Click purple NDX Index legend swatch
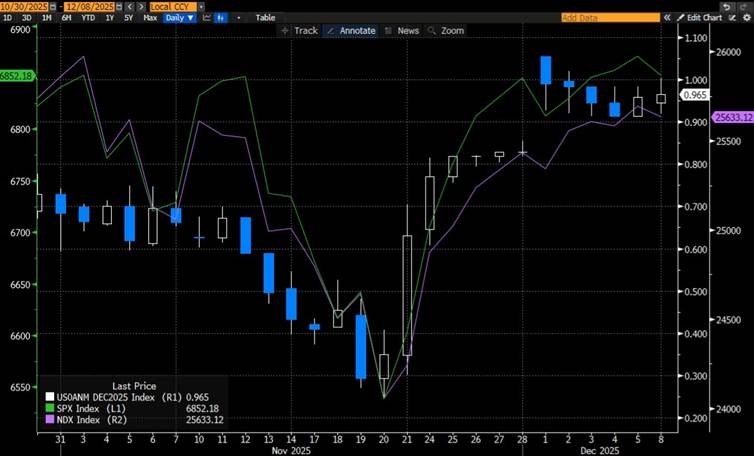The height and width of the screenshot is (456, 754). [x=50, y=420]
